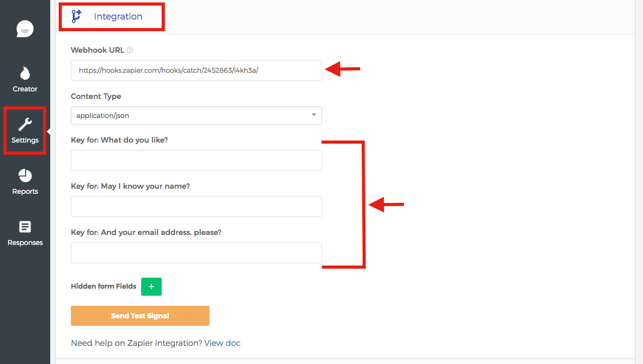This screenshot has height=364, width=643.
Task: Click the Responses sidebar label
Action: (x=25, y=242)
